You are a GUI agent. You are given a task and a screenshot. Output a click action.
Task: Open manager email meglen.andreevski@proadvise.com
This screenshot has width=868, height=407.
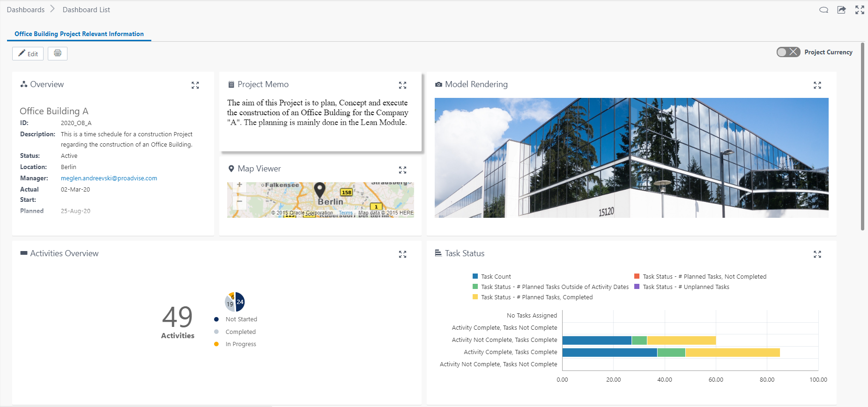tap(109, 178)
